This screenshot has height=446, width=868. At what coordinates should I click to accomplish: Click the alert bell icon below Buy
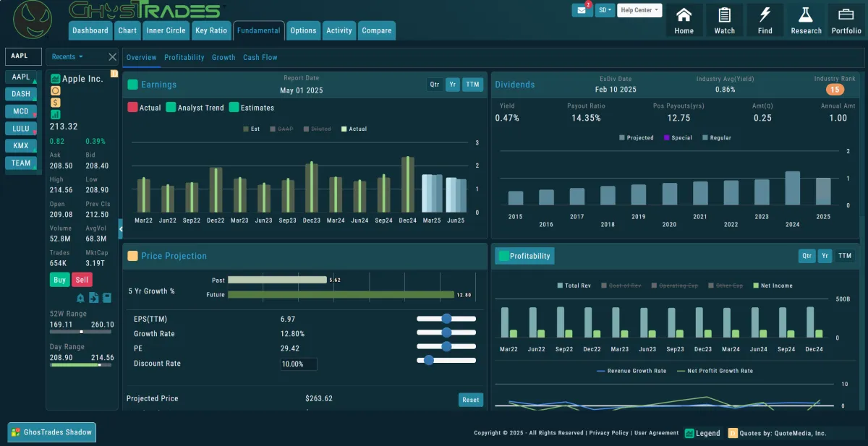(x=80, y=298)
